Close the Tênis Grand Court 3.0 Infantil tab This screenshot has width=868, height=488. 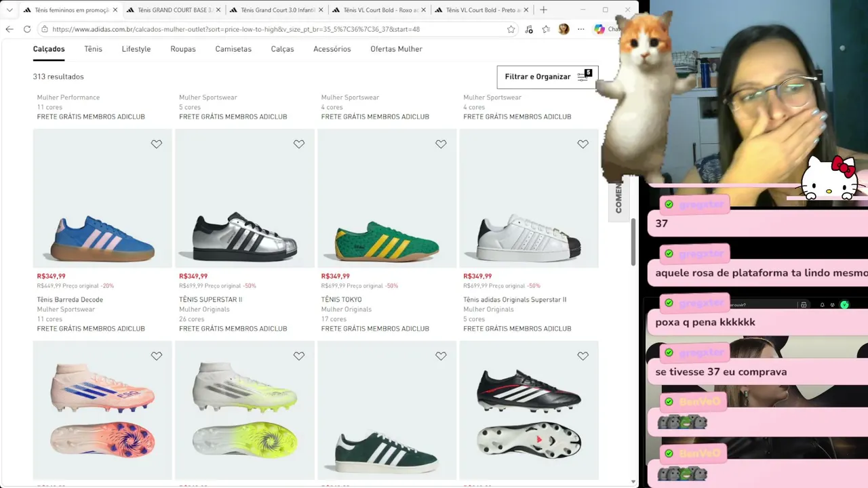[321, 10]
